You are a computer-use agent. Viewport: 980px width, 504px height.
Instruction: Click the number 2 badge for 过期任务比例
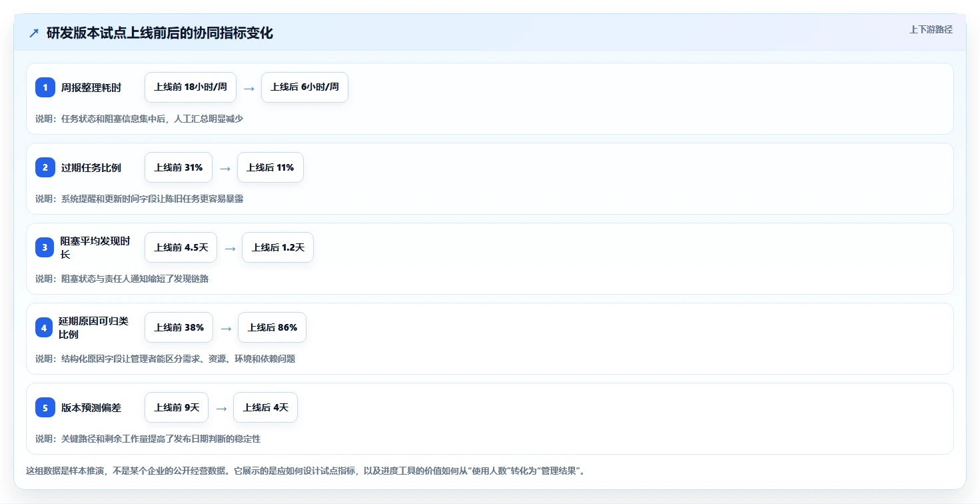click(45, 167)
